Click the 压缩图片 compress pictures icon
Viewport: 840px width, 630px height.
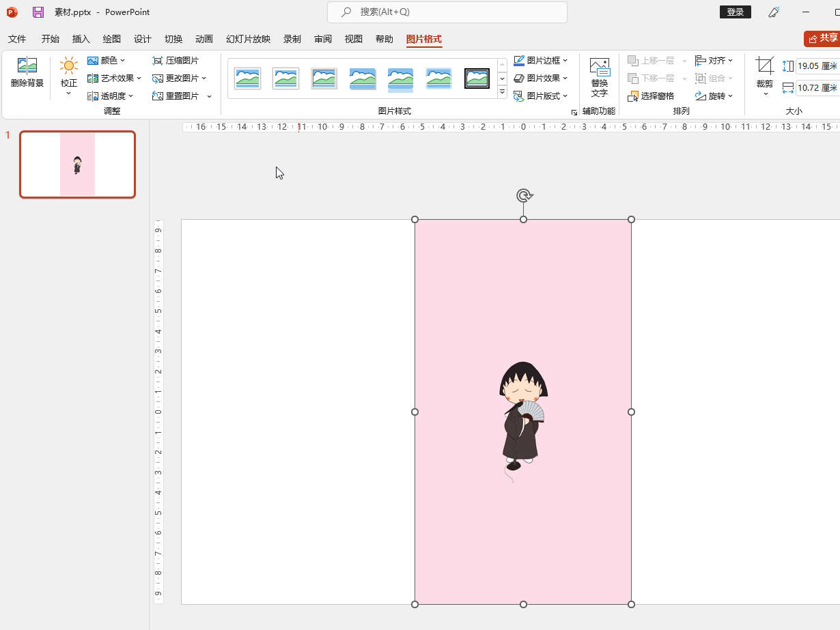click(x=158, y=61)
